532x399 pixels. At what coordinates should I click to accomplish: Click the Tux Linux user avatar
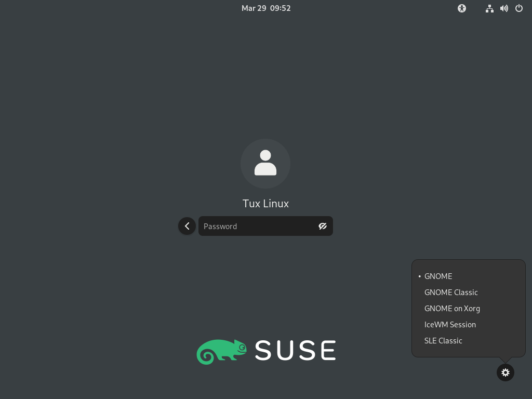(265, 164)
